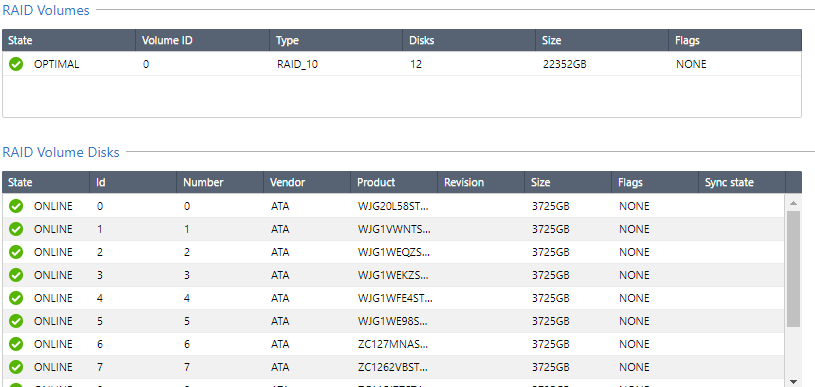Image resolution: width=815 pixels, height=387 pixels.
Task: Sort disks by Vendor column header
Action: pos(307,182)
